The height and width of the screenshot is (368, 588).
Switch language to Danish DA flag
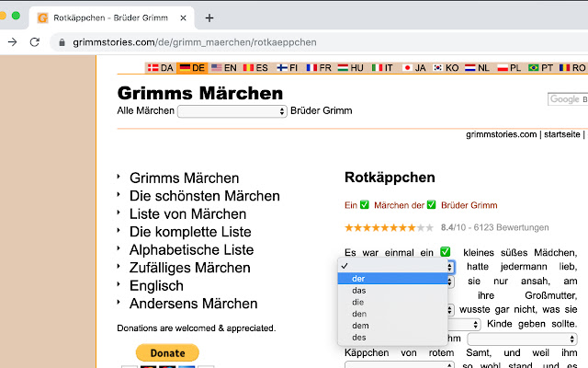pos(160,68)
